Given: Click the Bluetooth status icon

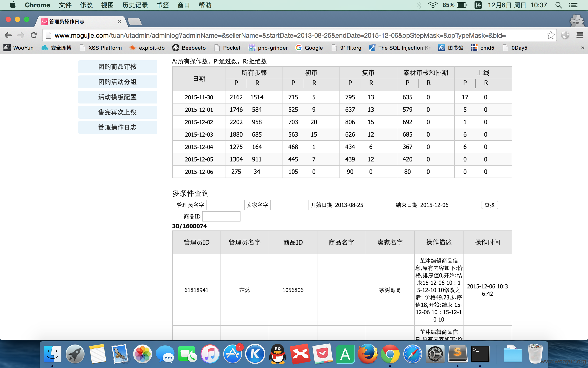Looking at the screenshot, I should (419, 5).
